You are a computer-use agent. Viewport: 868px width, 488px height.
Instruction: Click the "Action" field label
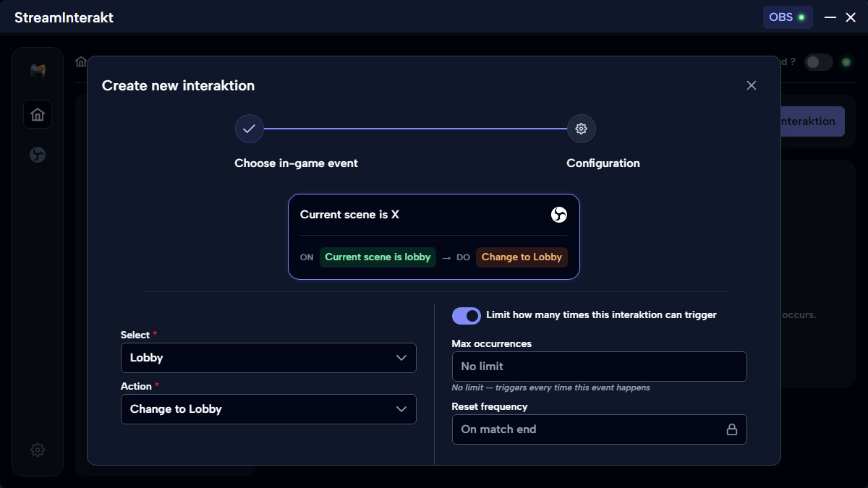pos(136,386)
